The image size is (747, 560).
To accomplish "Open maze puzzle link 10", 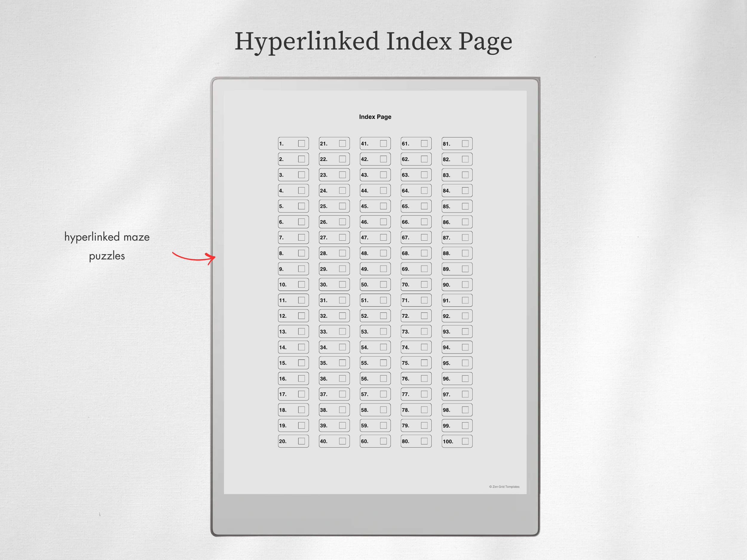I will 293,285.
